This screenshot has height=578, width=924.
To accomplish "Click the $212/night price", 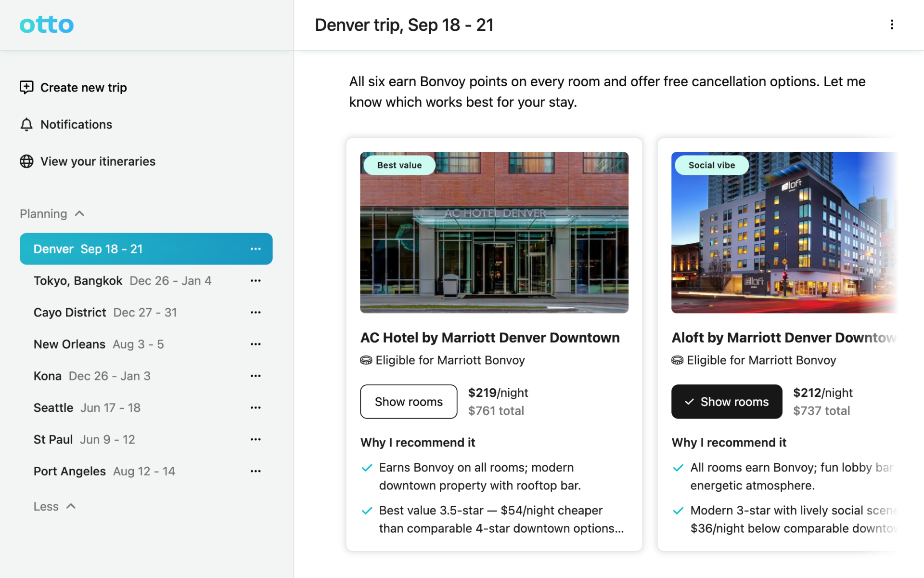I will 823,393.
